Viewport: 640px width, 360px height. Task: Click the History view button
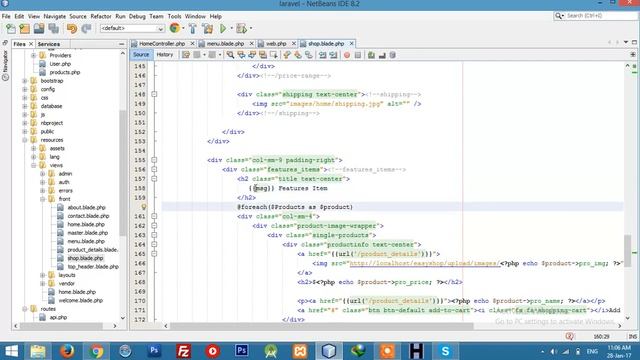click(165, 55)
